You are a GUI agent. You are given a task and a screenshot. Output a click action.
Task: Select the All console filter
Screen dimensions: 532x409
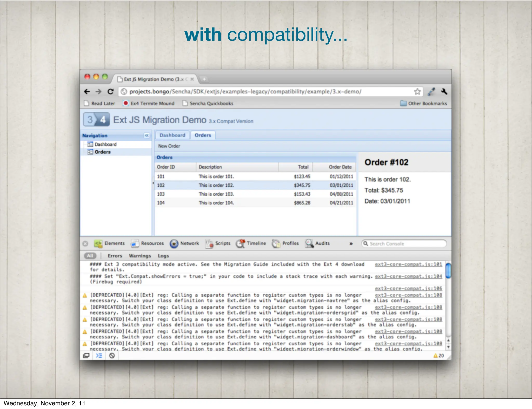(x=90, y=256)
